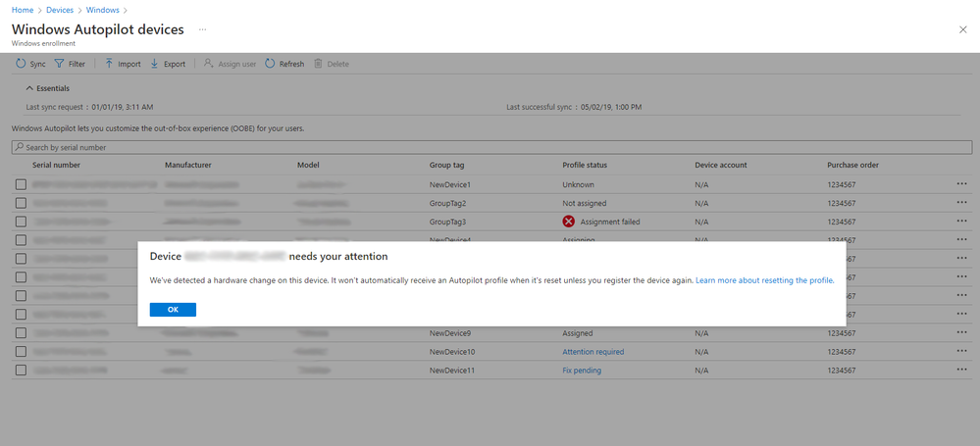This screenshot has width=980, height=446.
Task: Open more options for the GroupTag3 row
Action: coord(961,222)
